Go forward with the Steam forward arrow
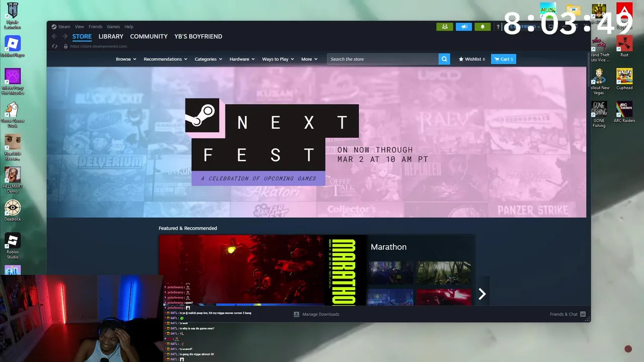This screenshot has width=644, height=362. 64,36
